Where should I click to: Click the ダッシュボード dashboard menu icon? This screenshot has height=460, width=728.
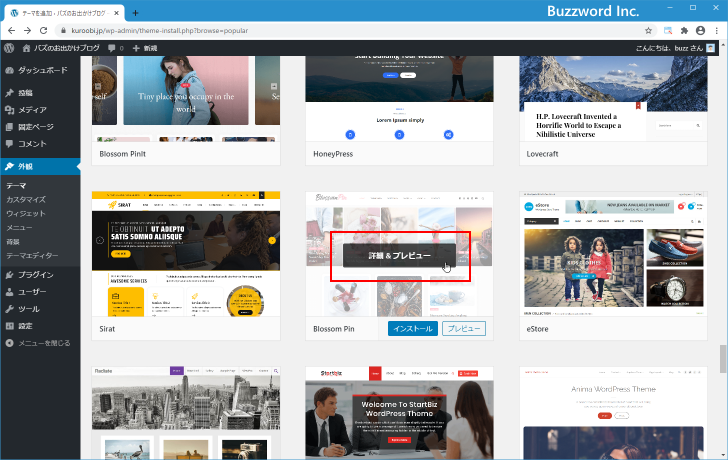pos(9,70)
